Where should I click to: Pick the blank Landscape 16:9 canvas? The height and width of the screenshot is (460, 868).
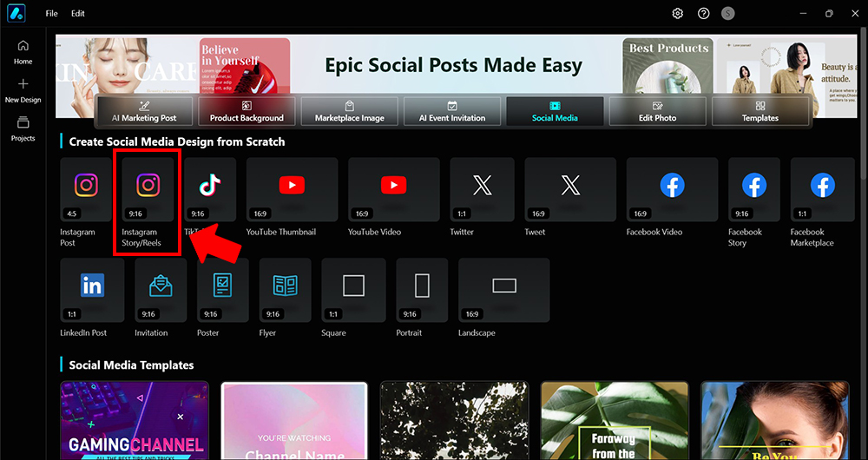pyautogui.click(x=503, y=290)
